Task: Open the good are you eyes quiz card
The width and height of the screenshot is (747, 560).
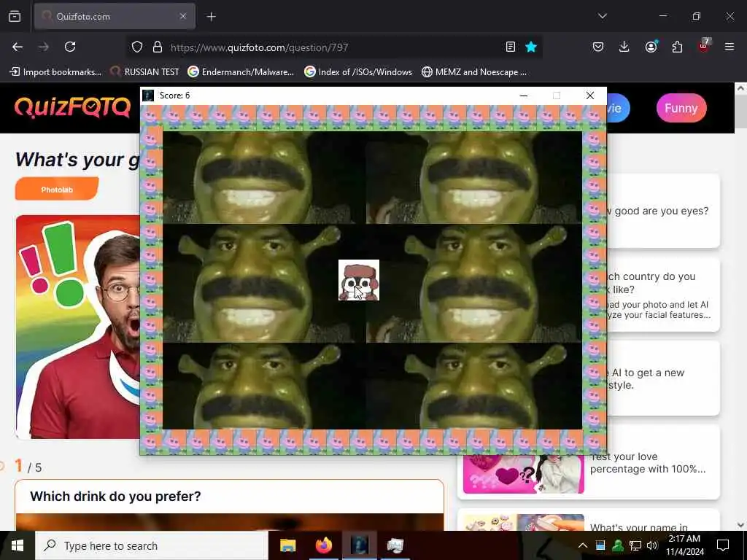Action: [663, 211]
